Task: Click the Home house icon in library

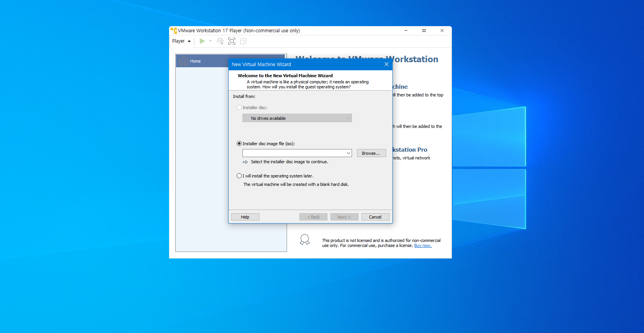Action: 184,61
